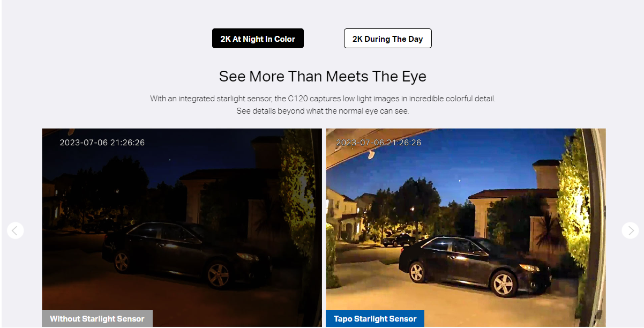Switch to the "2K During The Day" tab
Viewport: 644px width, 328px height.
click(x=387, y=39)
